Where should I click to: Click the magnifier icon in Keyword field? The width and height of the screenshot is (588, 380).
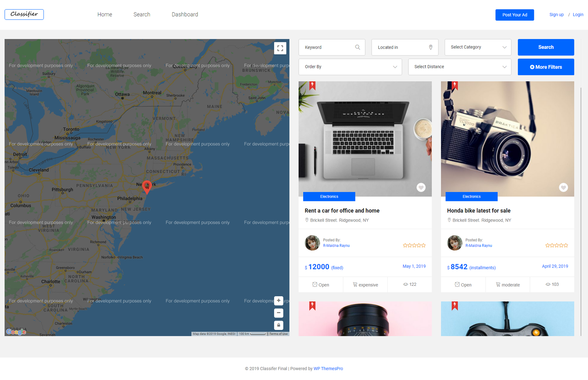coord(358,47)
